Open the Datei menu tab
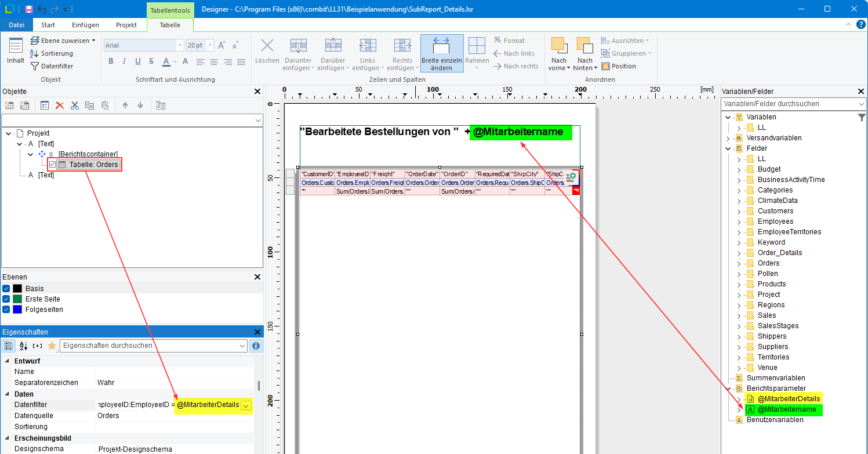 tap(17, 25)
